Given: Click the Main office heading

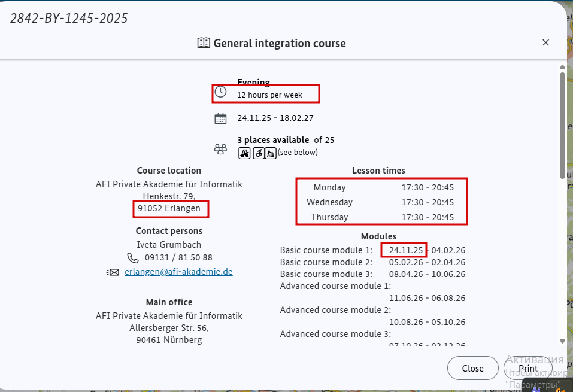Looking at the screenshot, I should click(169, 302).
